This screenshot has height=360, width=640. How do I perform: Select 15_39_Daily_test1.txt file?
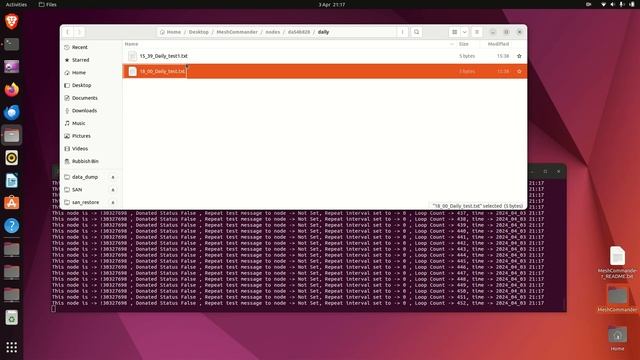[324, 56]
